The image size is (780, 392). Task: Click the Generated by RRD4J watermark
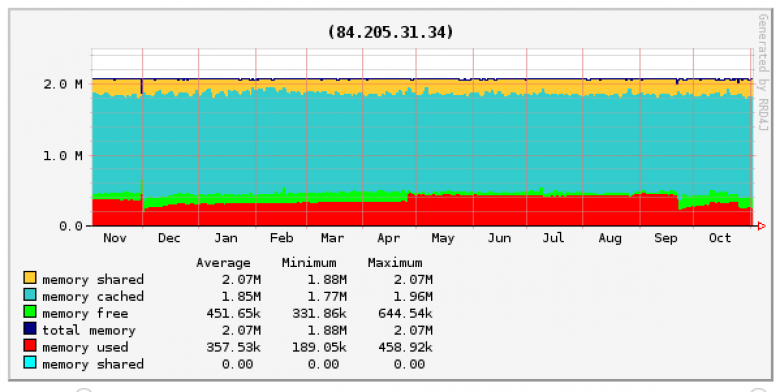763,72
